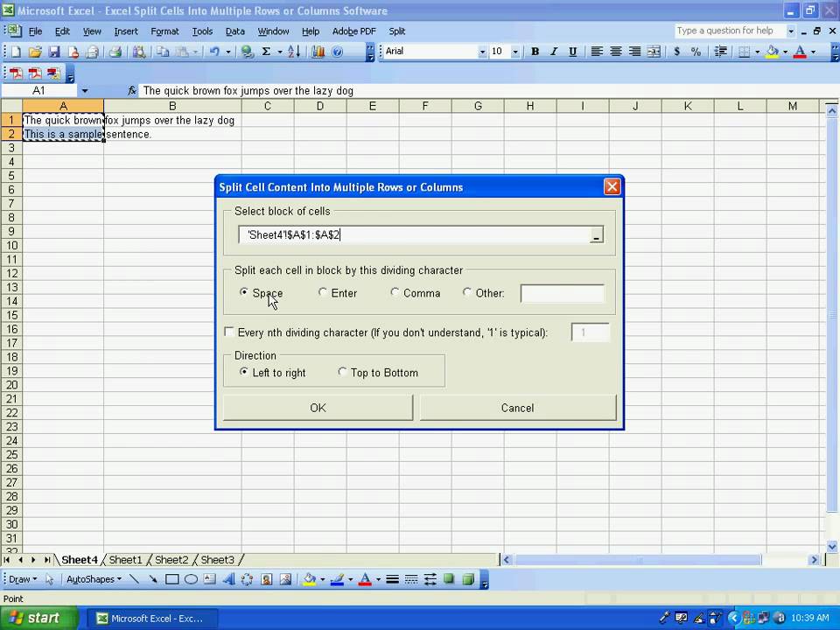Toggle italic formatting
Screen dimensions: 840x630
point(554,52)
